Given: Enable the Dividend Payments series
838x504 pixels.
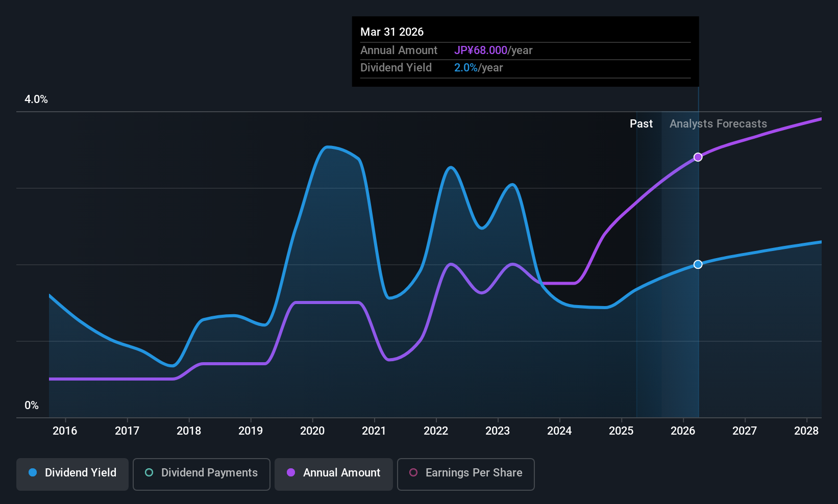Looking at the screenshot, I should [202, 474].
